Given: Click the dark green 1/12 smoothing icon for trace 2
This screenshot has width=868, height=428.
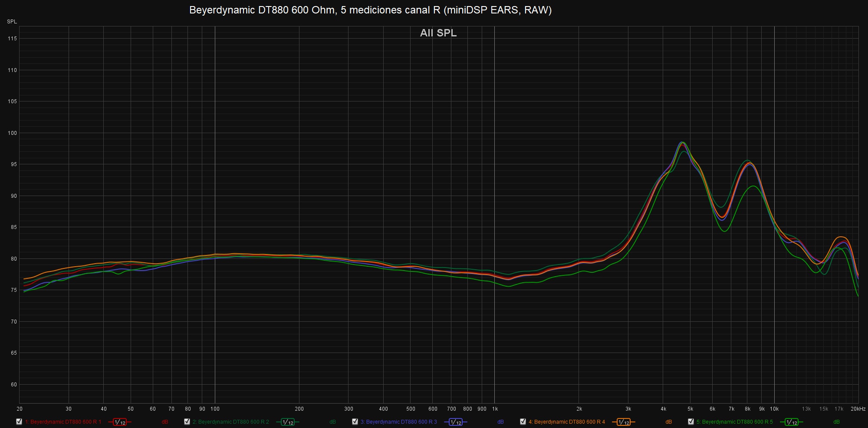Looking at the screenshot, I should [288, 422].
